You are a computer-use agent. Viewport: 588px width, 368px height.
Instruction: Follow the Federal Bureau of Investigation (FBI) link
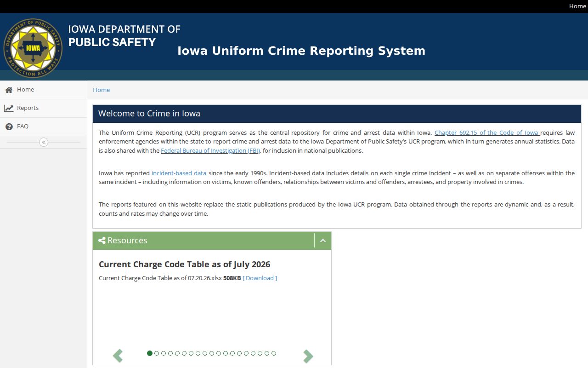pyautogui.click(x=210, y=150)
